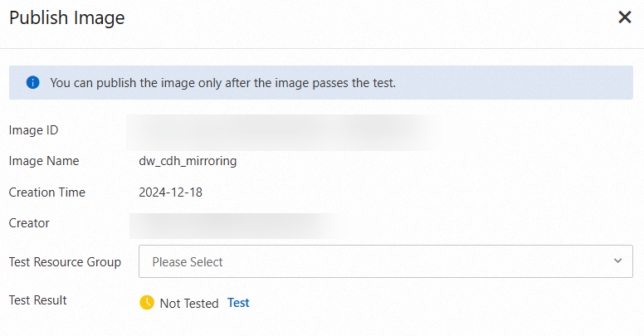This screenshot has width=644, height=336.
Task: Click the Test Result label
Action: click(37, 300)
